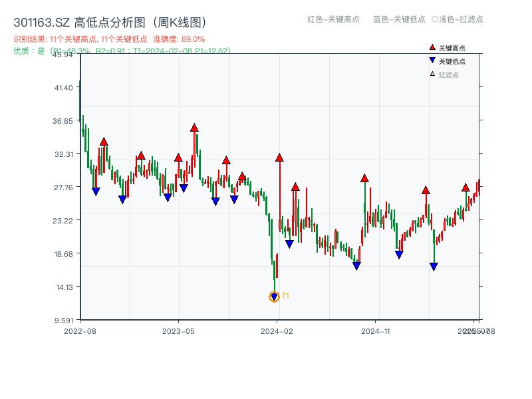Viewport: 532px width, 399px height.
Task: Click the 27.76 y-axis label
Action: tap(63, 188)
